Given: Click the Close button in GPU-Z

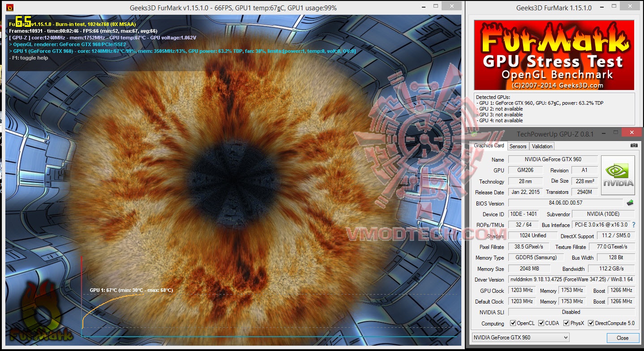Looking at the screenshot, I should (623, 338).
